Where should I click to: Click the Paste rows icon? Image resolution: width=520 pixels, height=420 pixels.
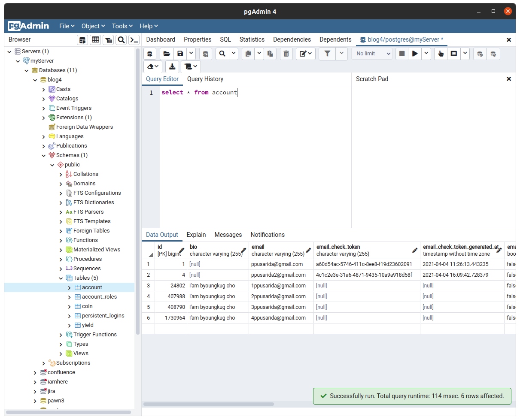click(270, 54)
